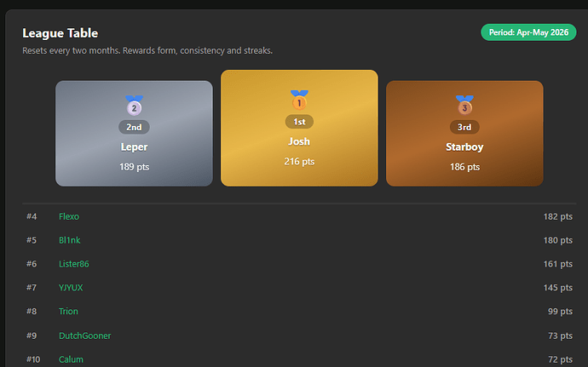Select Leper's second-place podium card
The height and width of the screenshot is (367, 588).
[134, 134]
